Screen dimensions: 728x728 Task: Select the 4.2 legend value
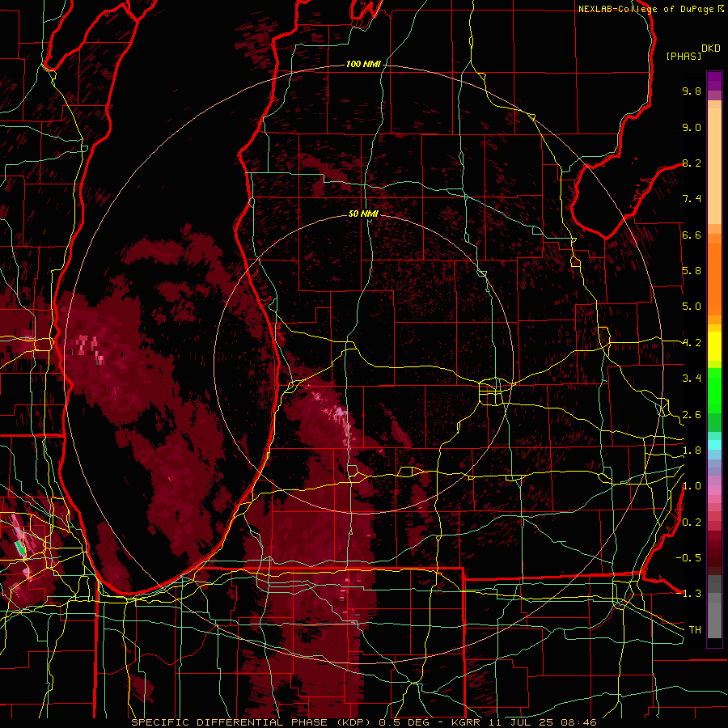(692, 343)
